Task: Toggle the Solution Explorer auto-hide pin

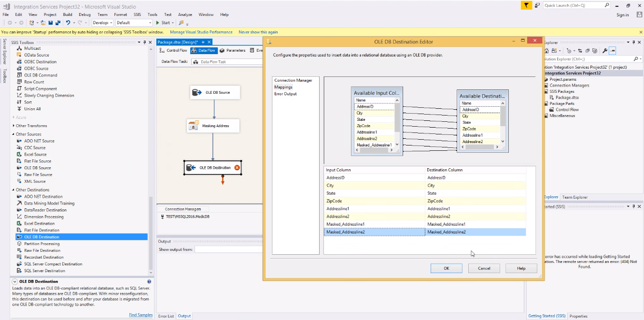Action: [x=633, y=43]
